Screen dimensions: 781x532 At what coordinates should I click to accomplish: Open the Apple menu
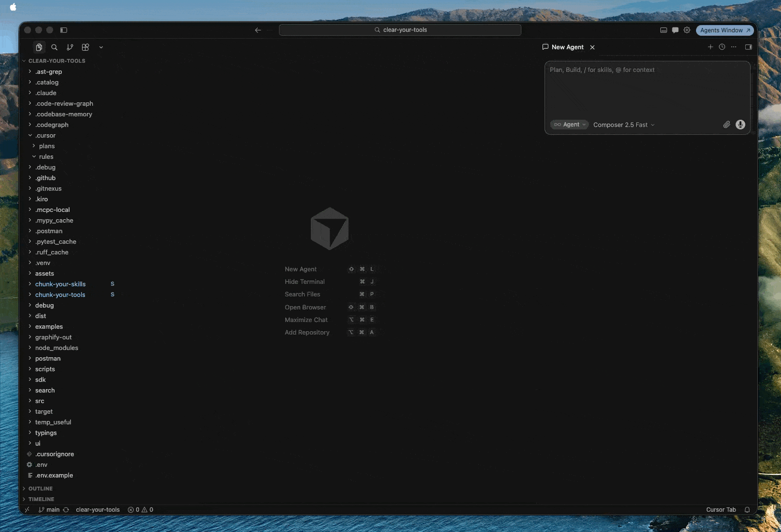coord(13,7)
